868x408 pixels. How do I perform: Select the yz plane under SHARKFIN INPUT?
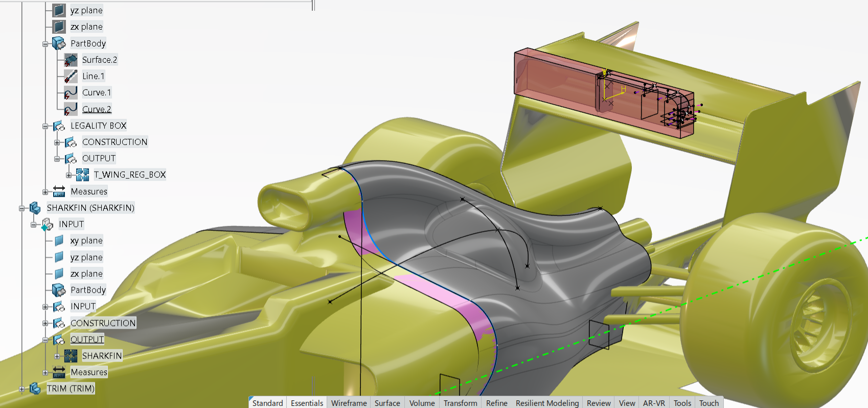pyautogui.click(x=86, y=257)
